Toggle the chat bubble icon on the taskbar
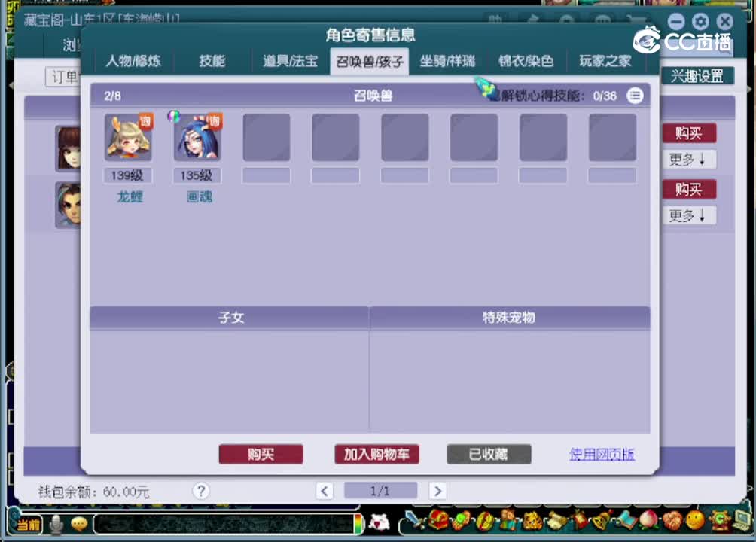 click(x=78, y=525)
